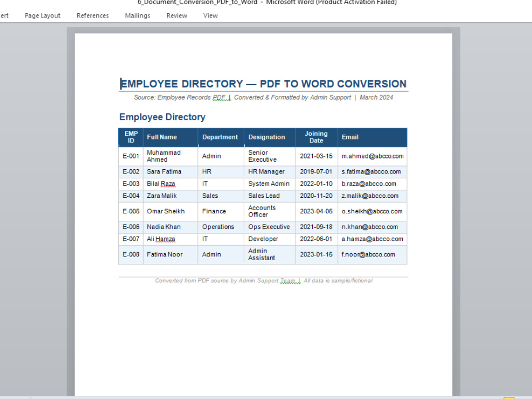Click email n.khan@abcco.com
The width and height of the screenshot is (532, 399).
pyautogui.click(x=370, y=227)
